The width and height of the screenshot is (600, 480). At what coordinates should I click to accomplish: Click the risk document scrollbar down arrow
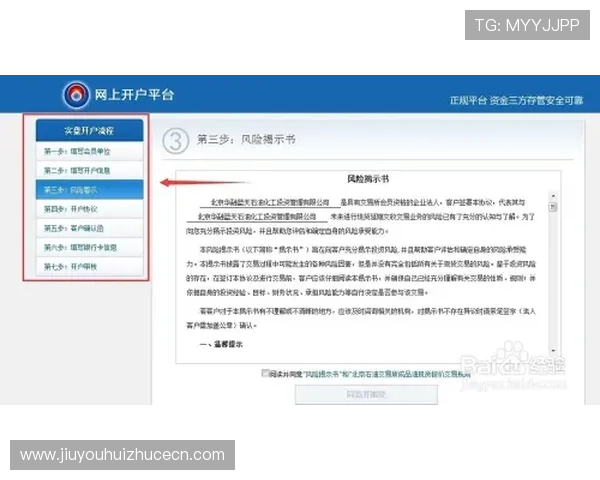point(553,350)
